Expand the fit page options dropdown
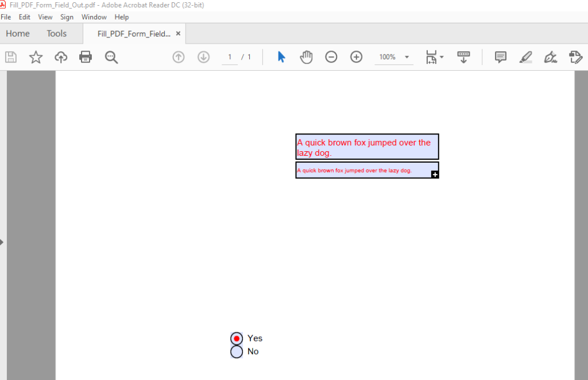588x380 pixels. click(441, 57)
